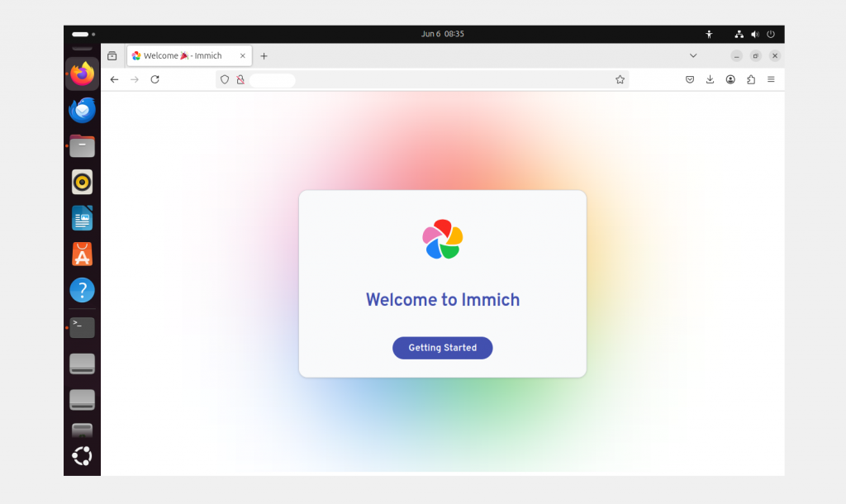Reload the page with the refresh icon
The height and width of the screenshot is (504, 846).
click(154, 80)
